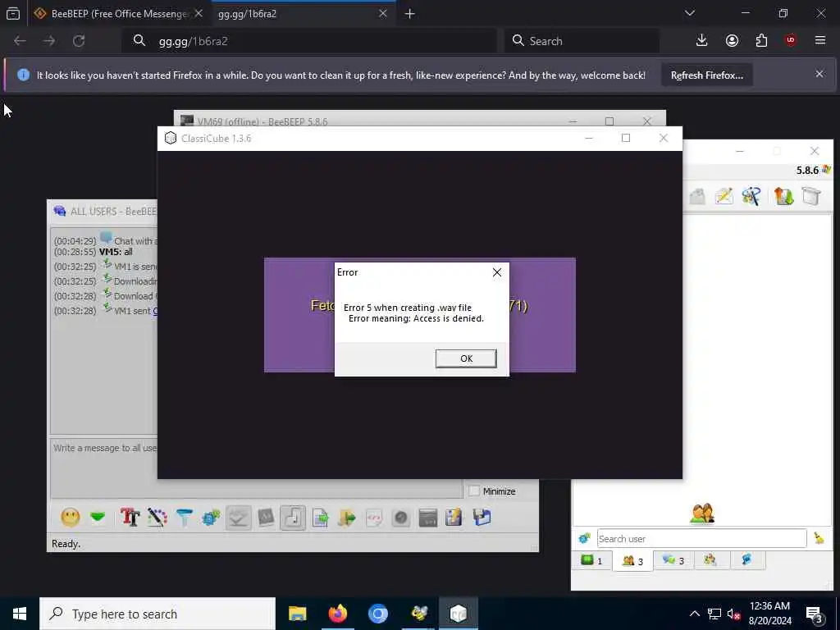The height and width of the screenshot is (630, 840).
Task: Tick the Minimize checkbox
Action: [474, 491]
